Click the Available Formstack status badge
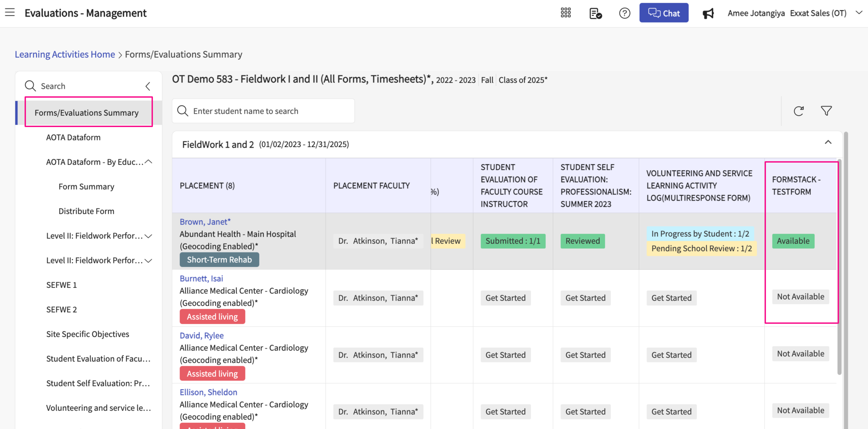Image resolution: width=868 pixels, height=429 pixels. click(793, 241)
